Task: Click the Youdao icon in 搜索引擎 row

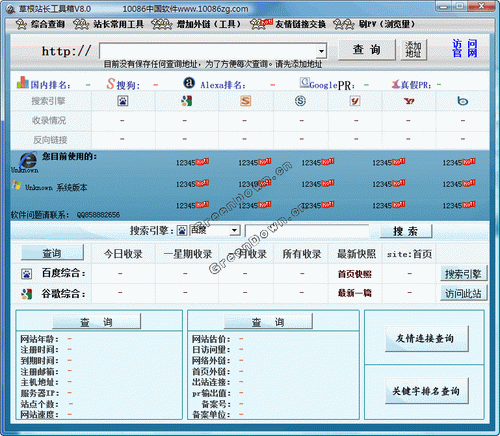Action: point(355,101)
